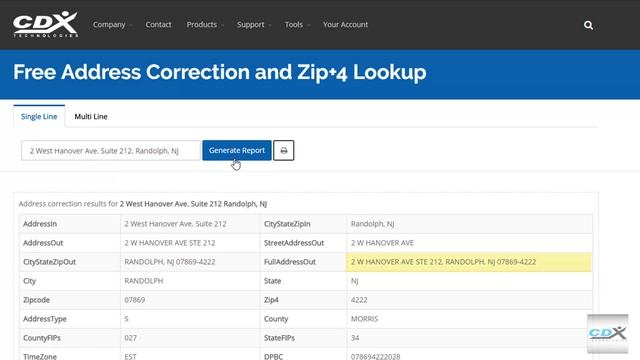Expand the Support dropdown menu
640x360 pixels.
[x=253, y=24]
